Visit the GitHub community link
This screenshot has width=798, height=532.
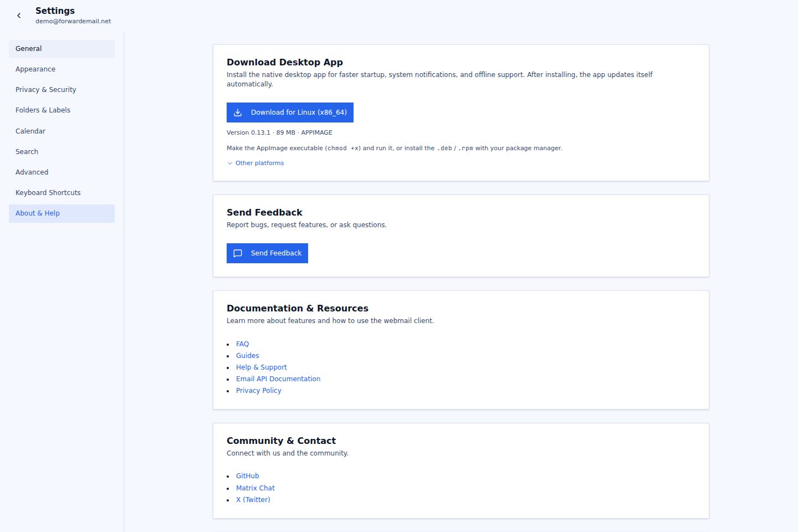[x=247, y=476]
